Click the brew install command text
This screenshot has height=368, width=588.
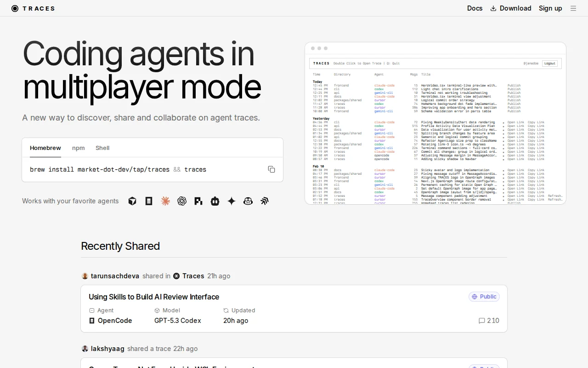[118, 169]
